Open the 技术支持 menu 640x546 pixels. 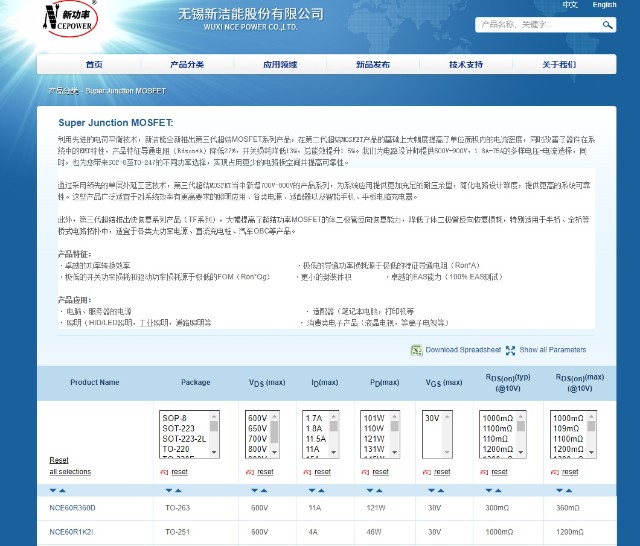click(466, 64)
